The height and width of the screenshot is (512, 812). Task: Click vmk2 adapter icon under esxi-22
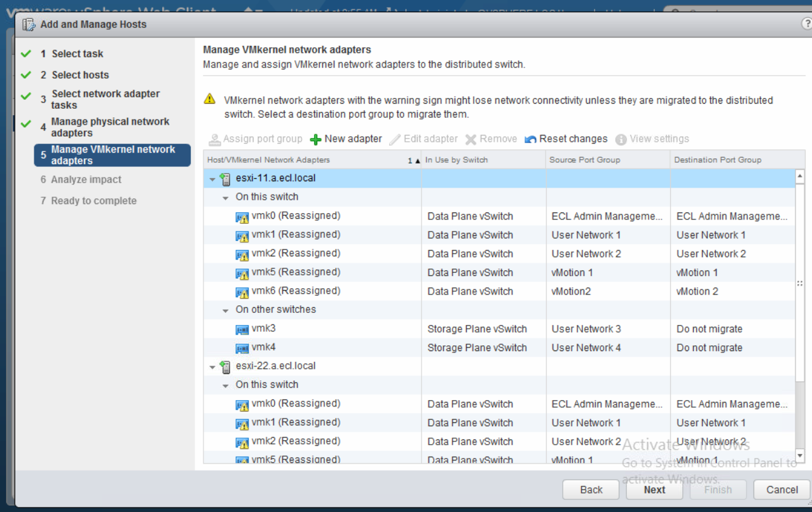coord(242,443)
